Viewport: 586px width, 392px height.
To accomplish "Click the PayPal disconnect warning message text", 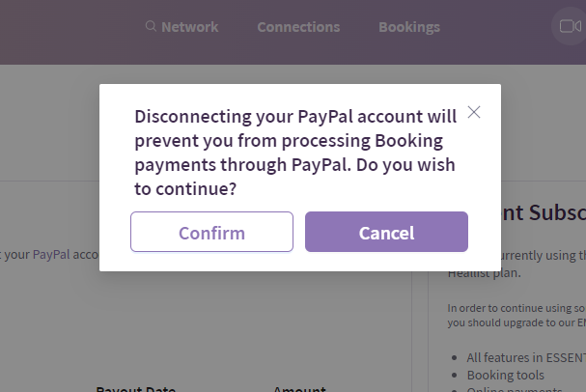I will pyautogui.click(x=294, y=153).
